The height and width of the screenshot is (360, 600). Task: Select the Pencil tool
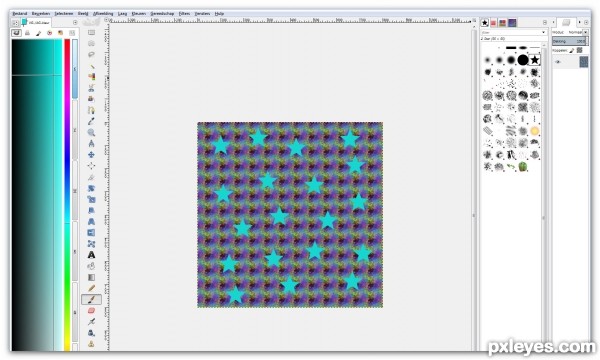click(x=91, y=288)
